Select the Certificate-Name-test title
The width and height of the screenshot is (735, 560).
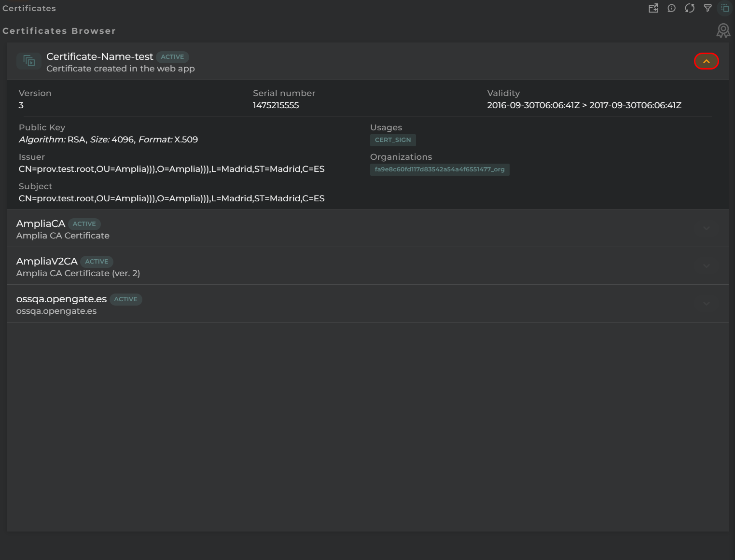coord(100,57)
